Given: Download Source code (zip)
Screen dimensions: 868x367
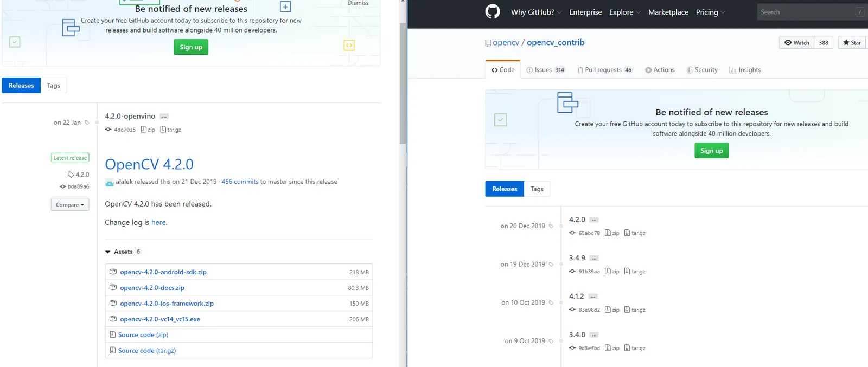Looking at the screenshot, I should tap(143, 335).
